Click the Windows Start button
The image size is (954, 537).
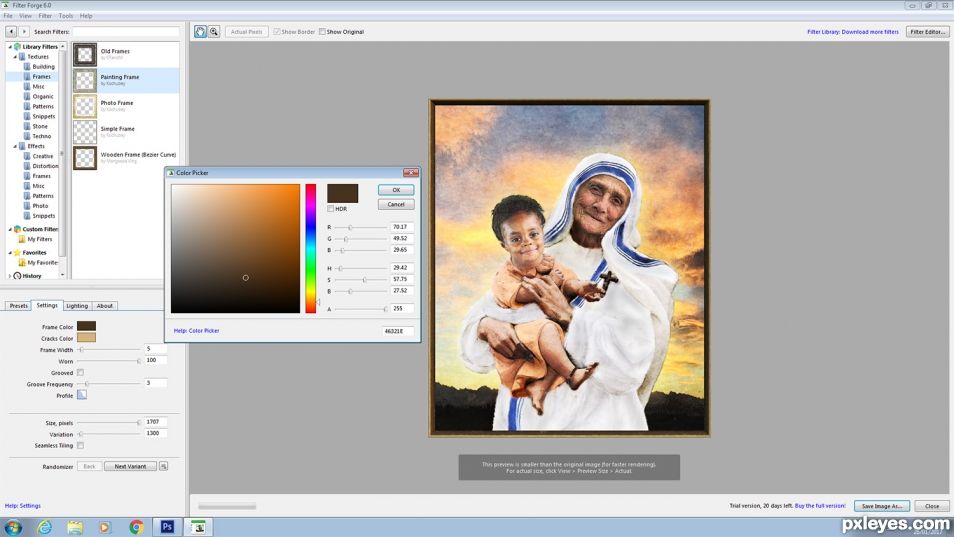(x=13, y=527)
